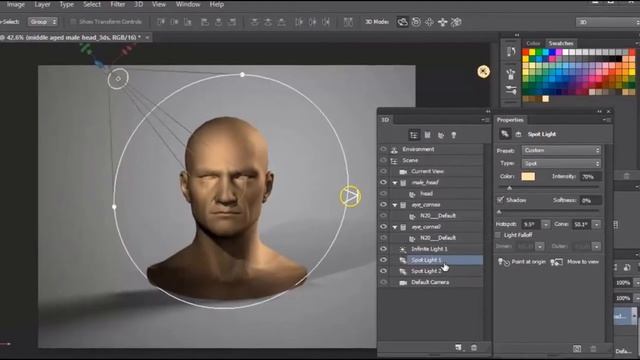The width and height of the screenshot is (640, 360).
Task: Click the Intensity slider handle
Action: tap(509, 188)
